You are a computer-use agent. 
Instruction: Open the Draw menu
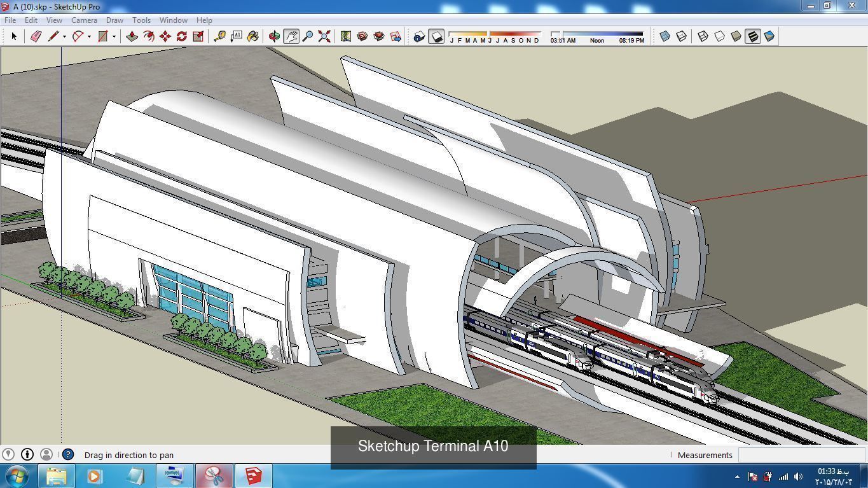pyautogui.click(x=114, y=20)
